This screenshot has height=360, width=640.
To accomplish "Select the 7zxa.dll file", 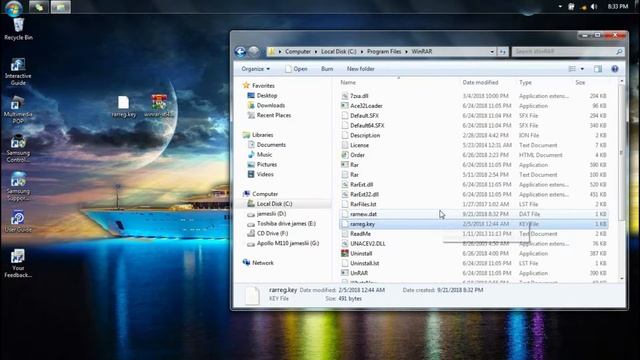I will click(355, 96).
